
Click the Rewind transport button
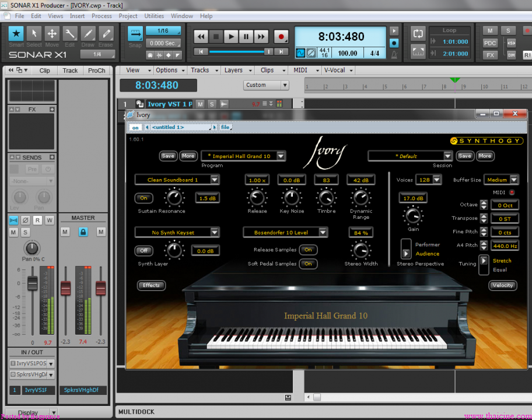[201, 36]
